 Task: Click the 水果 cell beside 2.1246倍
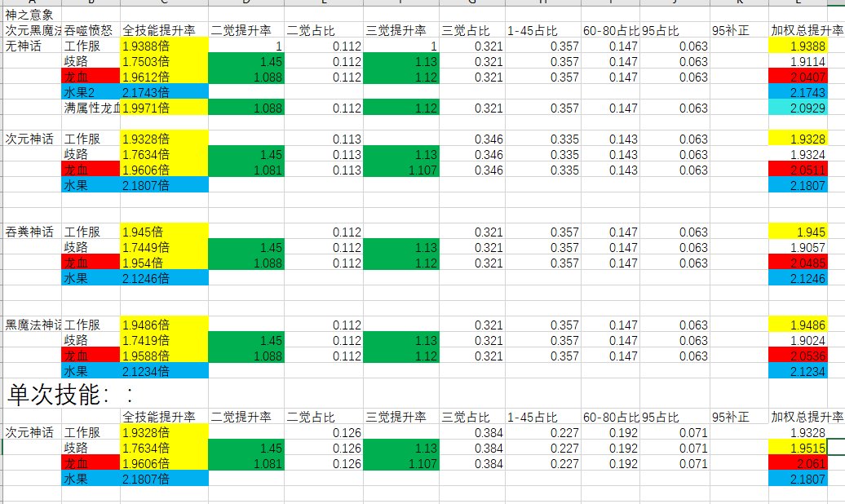(91, 278)
